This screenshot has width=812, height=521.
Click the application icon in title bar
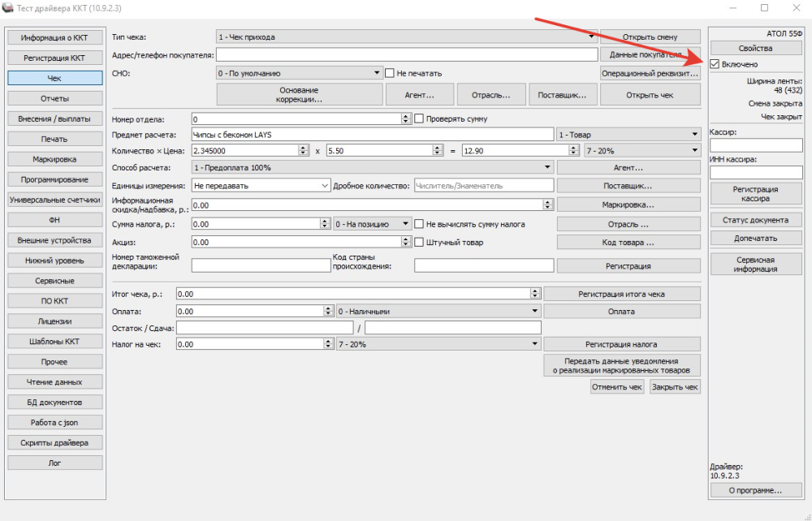coord(7,8)
